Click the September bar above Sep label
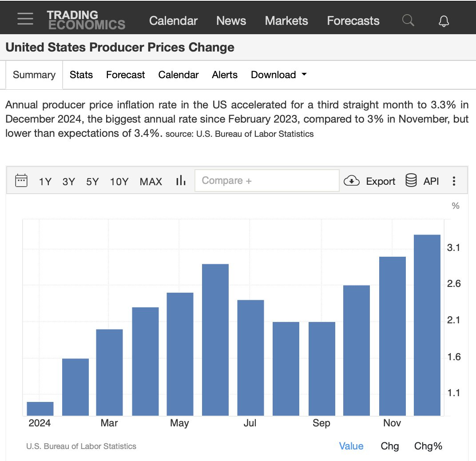This screenshot has height=461, width=476. pos(322,369)
